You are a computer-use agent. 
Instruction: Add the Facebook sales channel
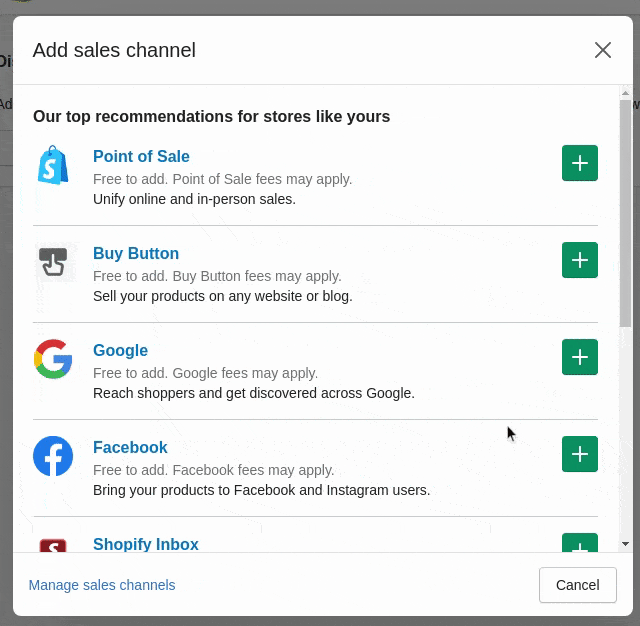coord(580,454)
